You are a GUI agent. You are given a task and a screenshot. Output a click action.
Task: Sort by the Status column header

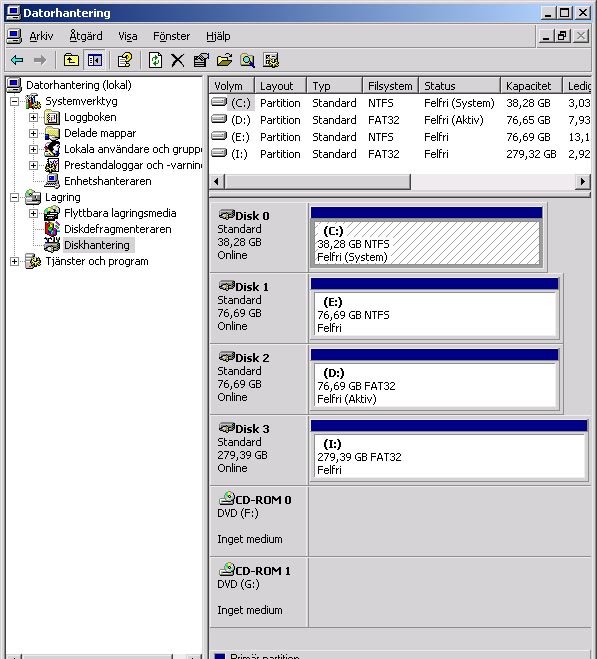pos(460,86)
